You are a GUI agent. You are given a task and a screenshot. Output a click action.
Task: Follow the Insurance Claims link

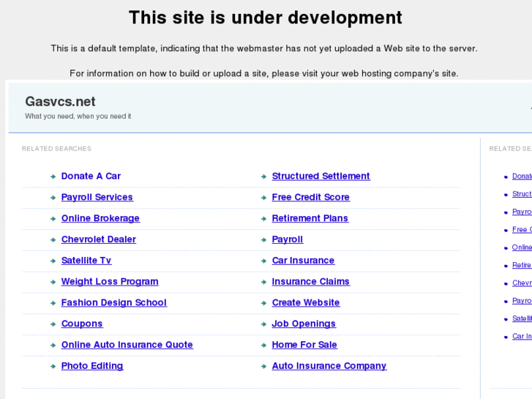click(x=310, y=282)
